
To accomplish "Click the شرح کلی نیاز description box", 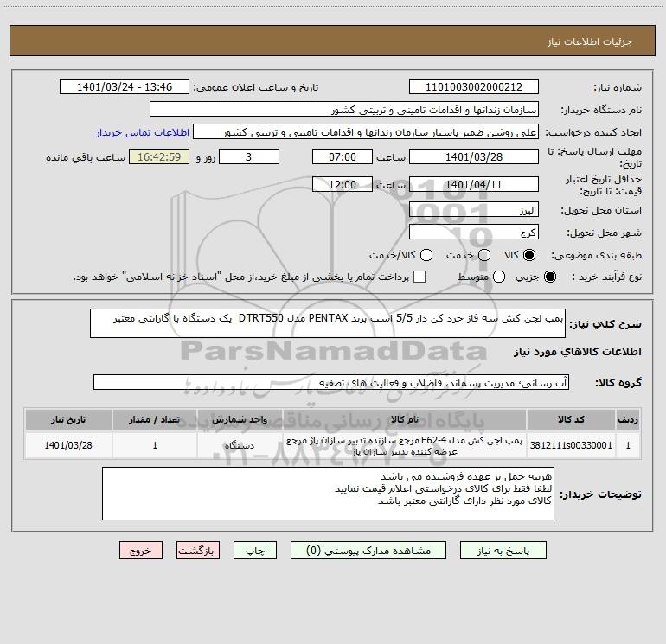I will pyautogui.click(x=328, y=323).
